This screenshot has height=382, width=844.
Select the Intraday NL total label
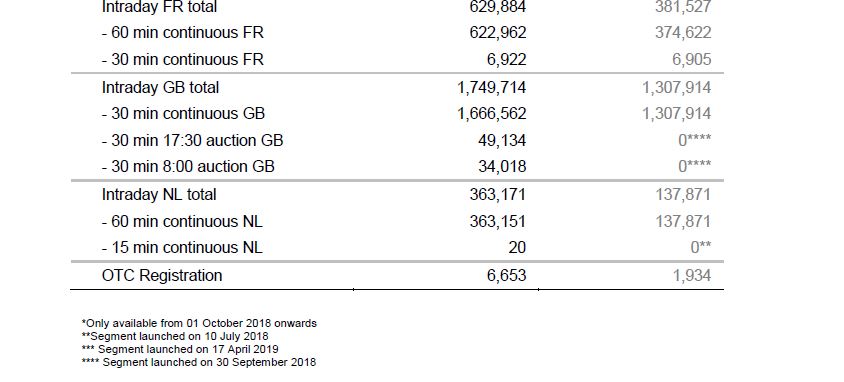coord(159,194)
